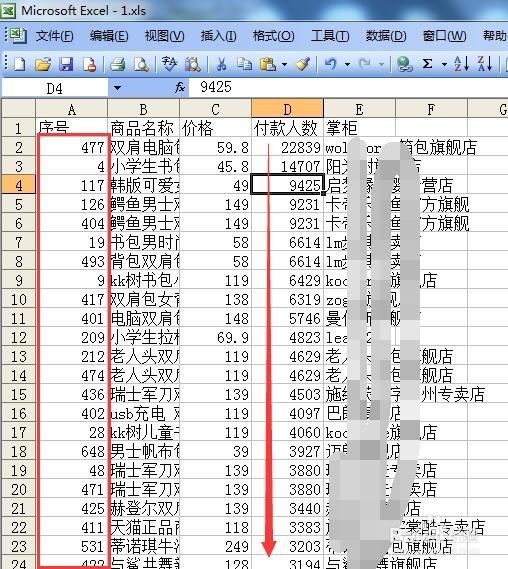Select row 12 header
508x569 pixels.
pos(19,337)
